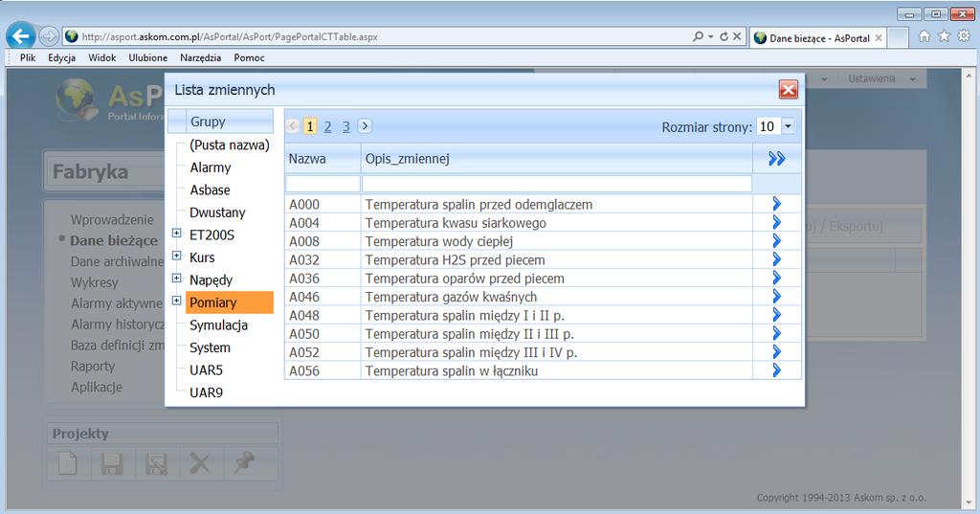Open Wprowadzenie in the side menu

(112, 219)
